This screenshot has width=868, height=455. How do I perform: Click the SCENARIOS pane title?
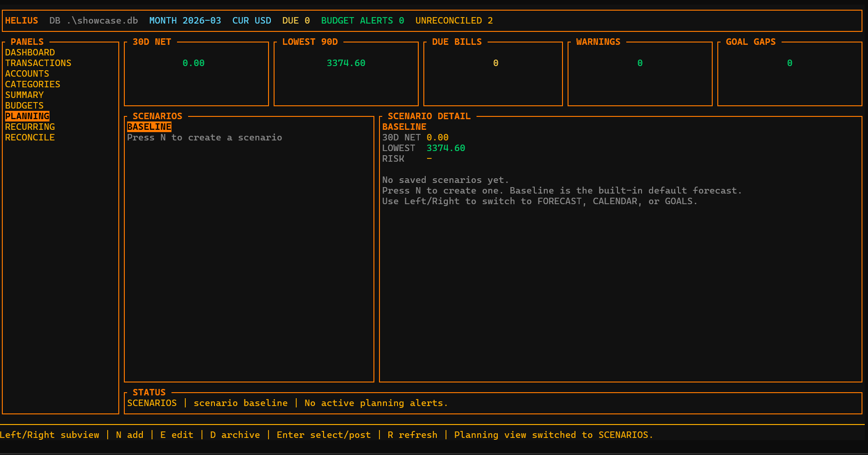point(158,116)
